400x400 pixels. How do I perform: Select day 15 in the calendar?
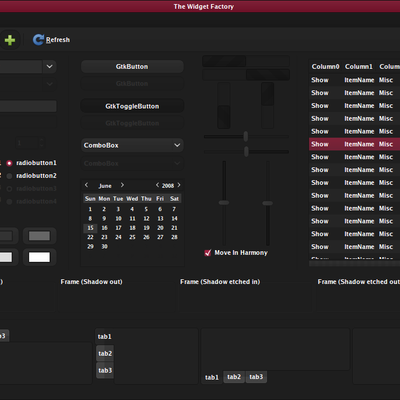click(x=90, y=228)
